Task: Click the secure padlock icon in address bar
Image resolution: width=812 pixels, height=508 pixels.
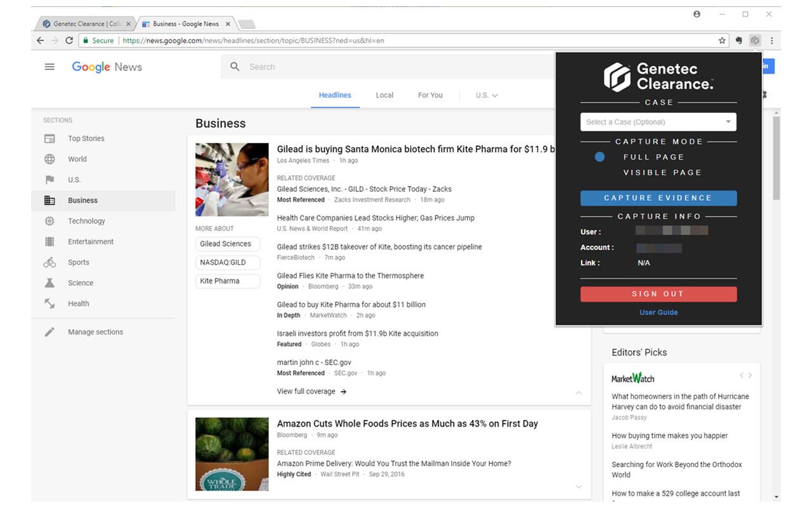Action: pyautogui.click(x=84, y=41)
